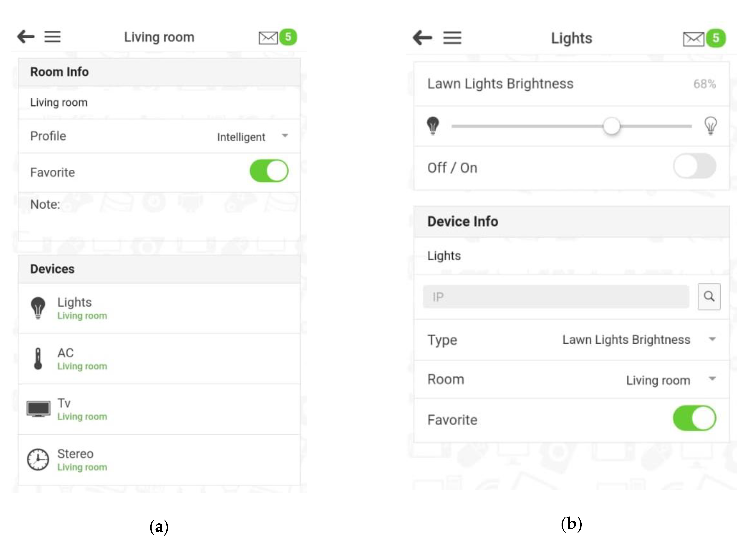
Task: Open the mail inbox on Living room screen
Action: [x=268, y=38]
